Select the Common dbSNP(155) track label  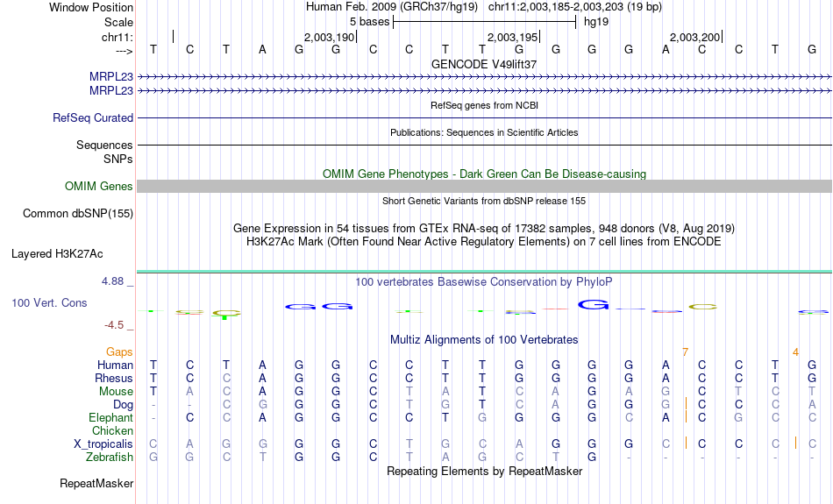pos(78,214)
